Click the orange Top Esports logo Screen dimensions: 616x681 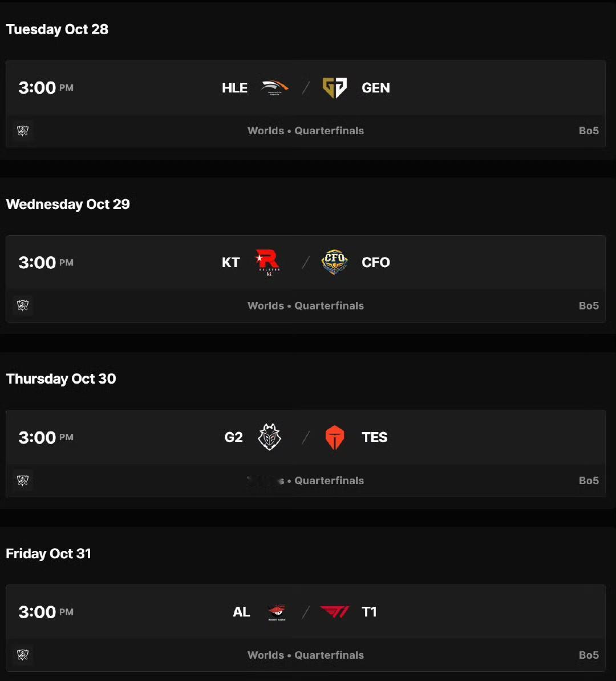click(335, 437)
